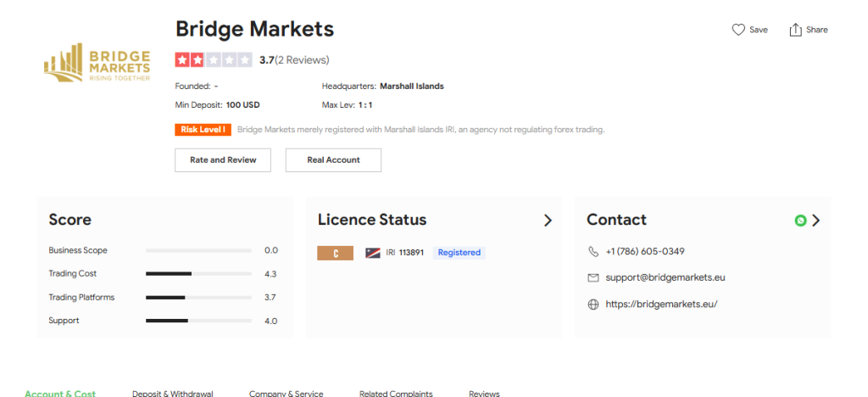Open the Reviews tab

click(484, 393)
